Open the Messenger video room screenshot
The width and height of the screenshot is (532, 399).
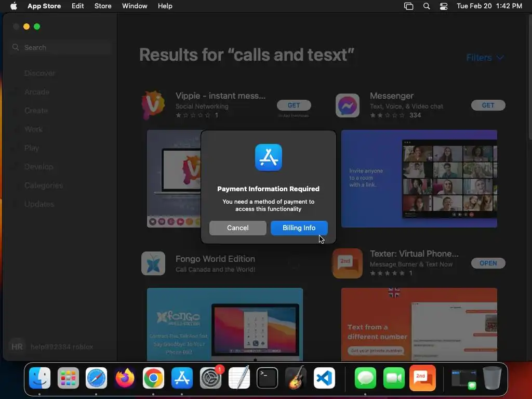419,179
